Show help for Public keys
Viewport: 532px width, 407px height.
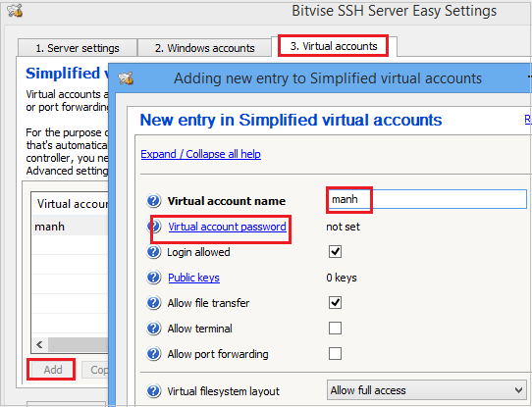tap(153, 278)
